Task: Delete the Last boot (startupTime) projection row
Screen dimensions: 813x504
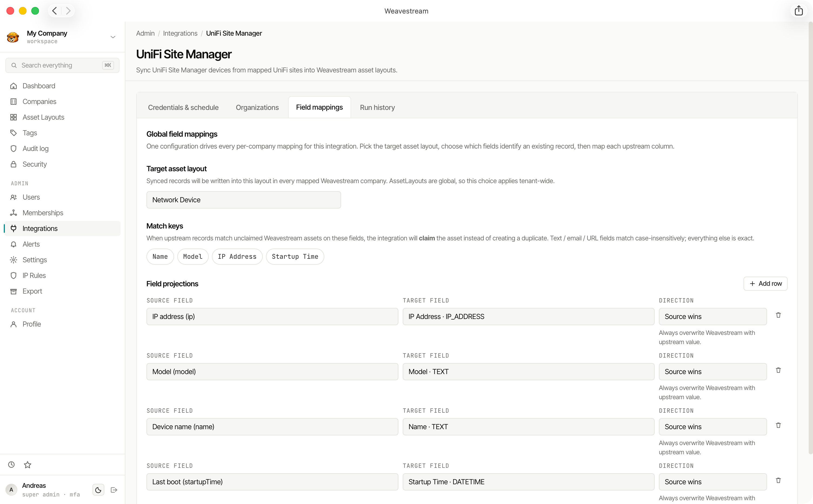Action: click(x=778, y=481)
